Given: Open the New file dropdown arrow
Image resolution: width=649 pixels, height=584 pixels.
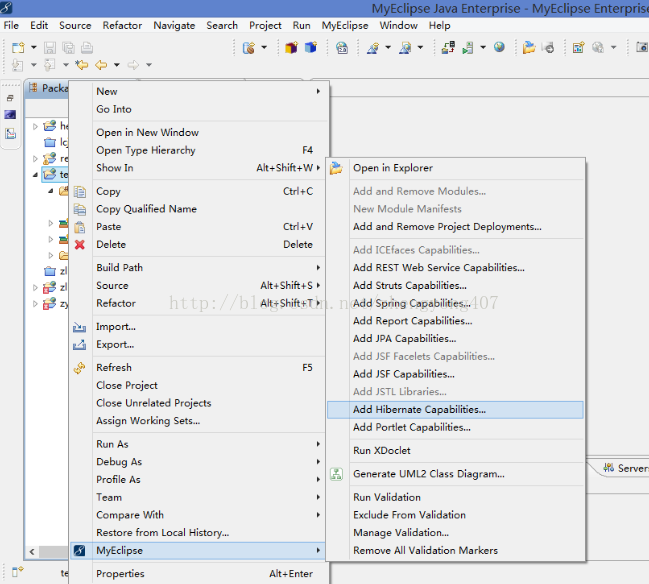Looking at the screenshot, I should [34, 48].
